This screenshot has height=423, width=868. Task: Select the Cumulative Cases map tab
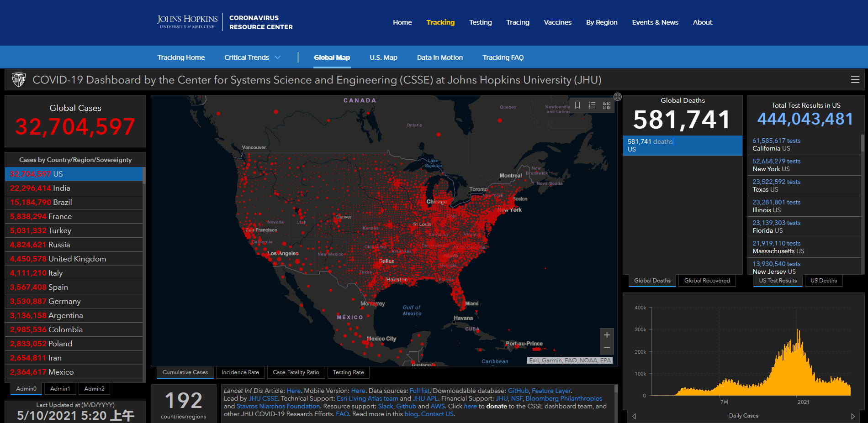click(x=185, y=372)
